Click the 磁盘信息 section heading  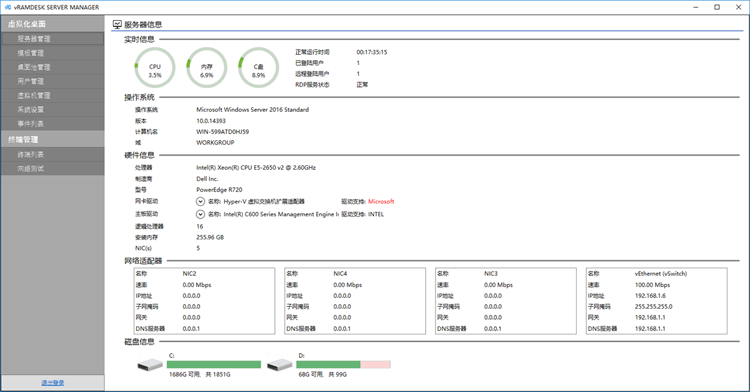(139, 342)
